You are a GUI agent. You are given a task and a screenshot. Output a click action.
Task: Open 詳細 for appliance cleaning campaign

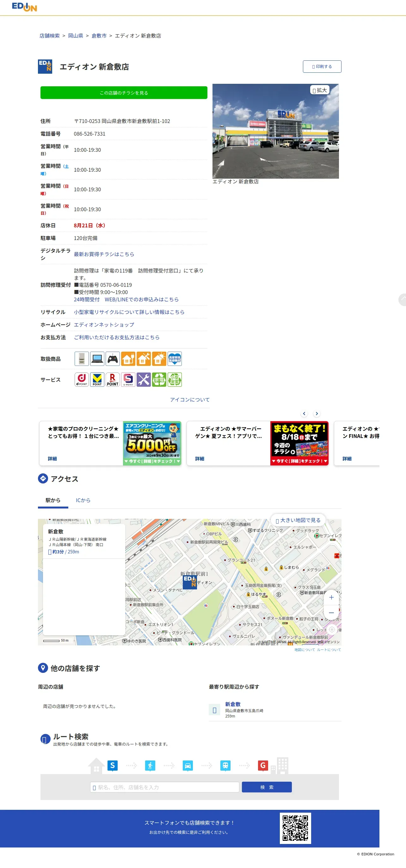(52, 459)
